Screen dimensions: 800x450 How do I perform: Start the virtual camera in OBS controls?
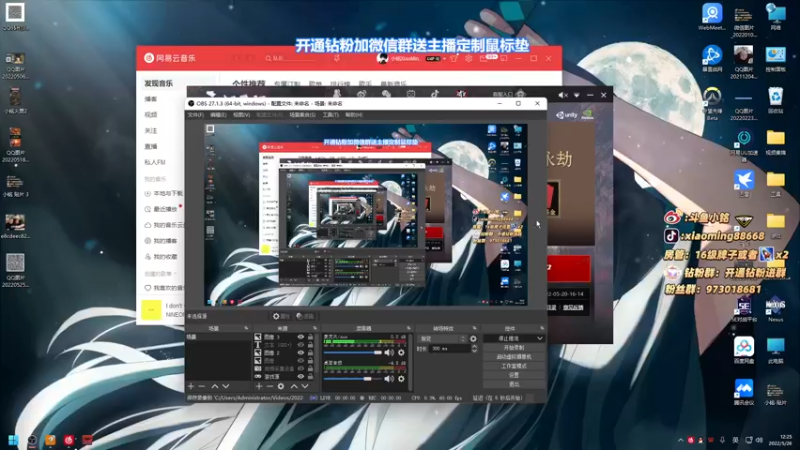coord(514,357)
